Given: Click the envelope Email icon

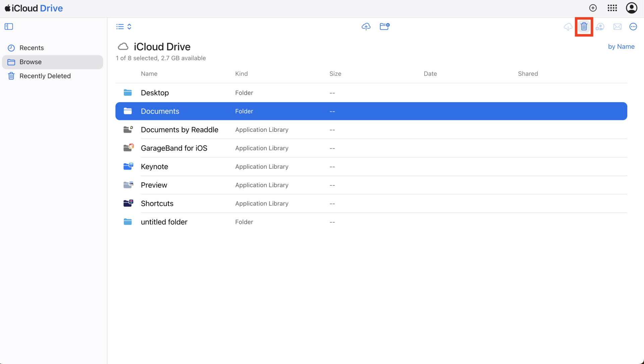Looking at the screenshot, I should point(617,26).
